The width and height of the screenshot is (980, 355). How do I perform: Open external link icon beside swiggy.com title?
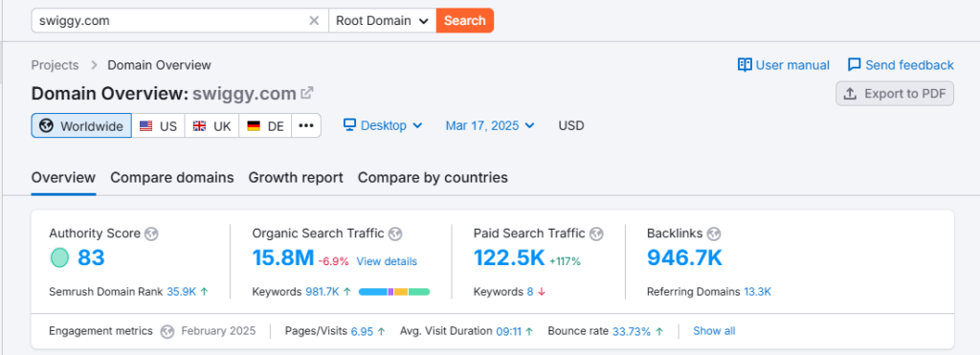[x=307, y=93]
